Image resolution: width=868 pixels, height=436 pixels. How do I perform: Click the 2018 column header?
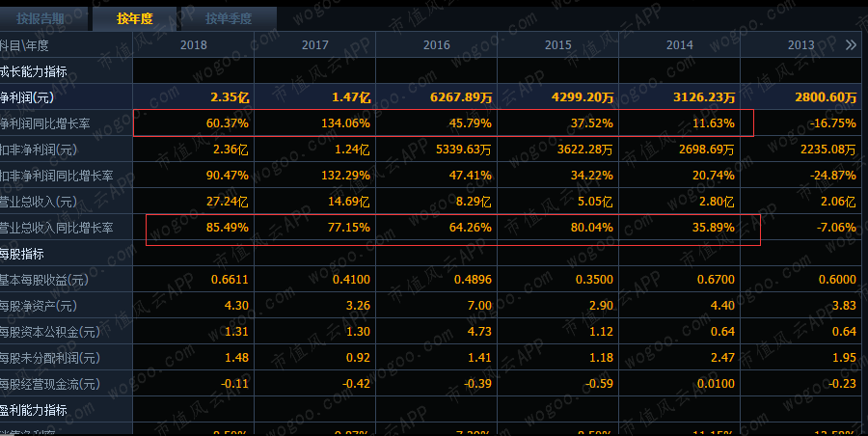click(x=193, y=45)
